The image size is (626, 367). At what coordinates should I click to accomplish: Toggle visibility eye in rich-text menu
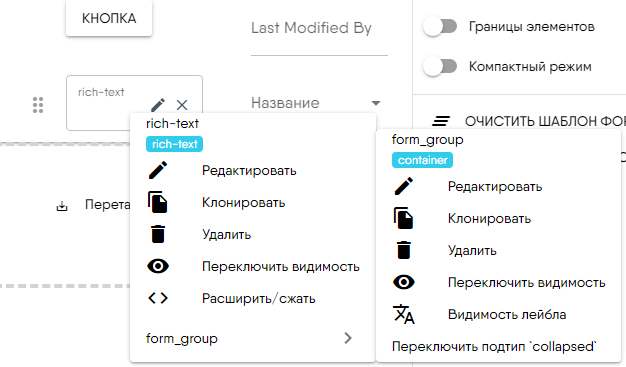158,266
